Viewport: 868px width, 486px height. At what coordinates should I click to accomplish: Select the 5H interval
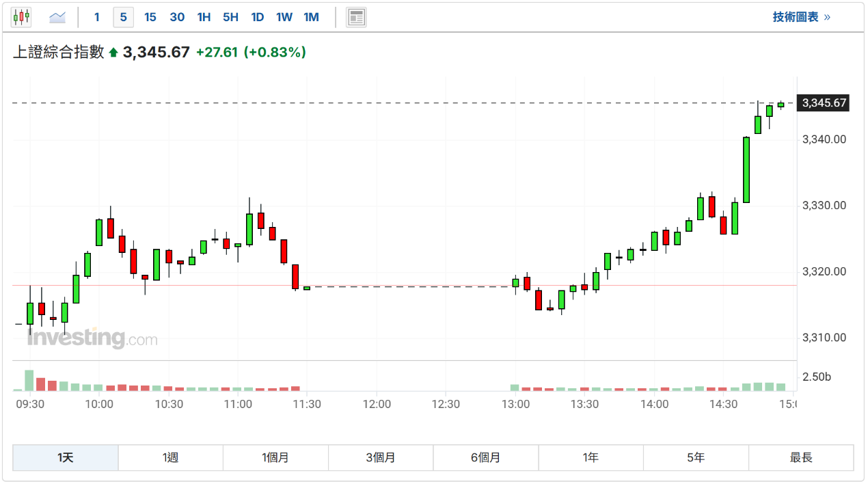pos(230,17)
